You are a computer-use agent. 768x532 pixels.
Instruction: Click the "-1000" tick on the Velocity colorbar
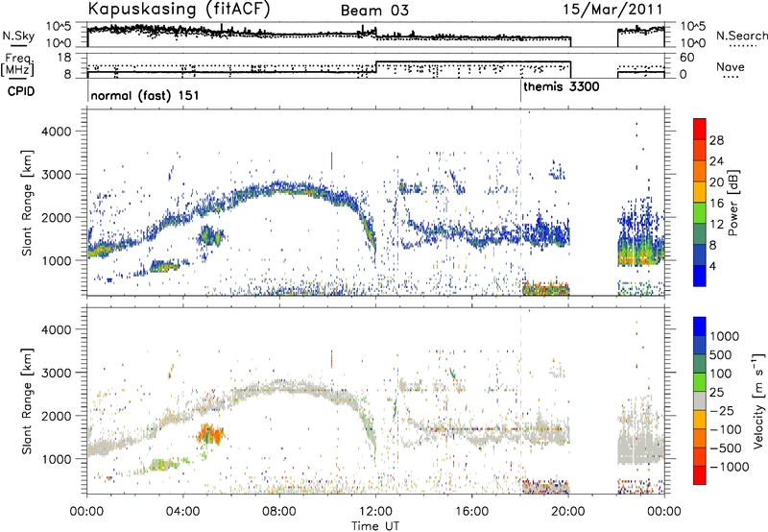pyautogui.click(x=729, y=467)
